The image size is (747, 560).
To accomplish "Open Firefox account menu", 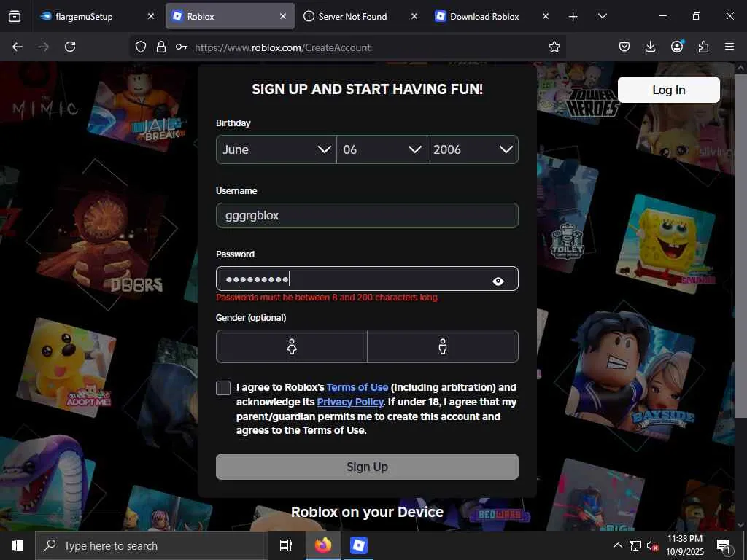I will tap(677, 47).
